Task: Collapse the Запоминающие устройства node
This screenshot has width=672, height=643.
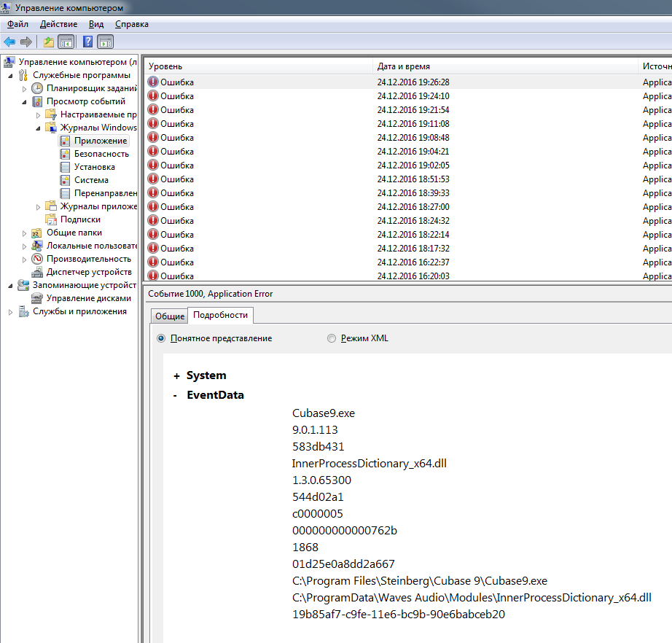Action: 11,286
